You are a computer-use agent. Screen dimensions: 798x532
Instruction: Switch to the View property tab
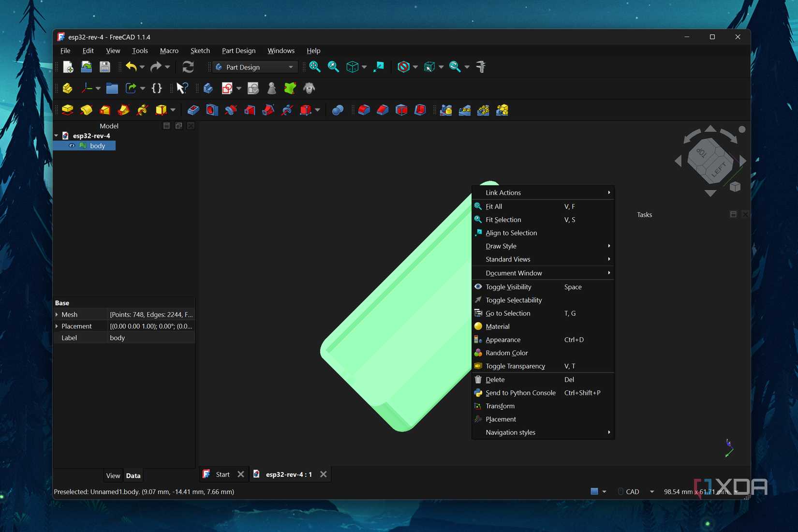(x=113, y=475)
